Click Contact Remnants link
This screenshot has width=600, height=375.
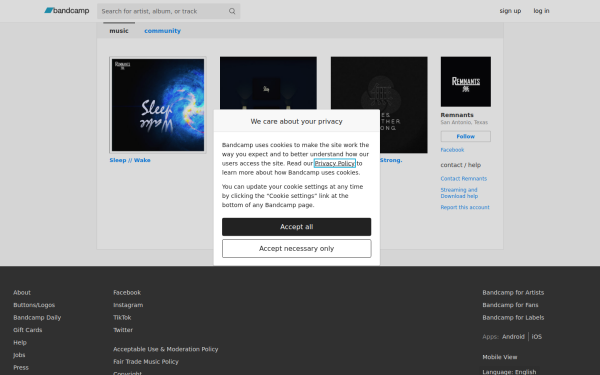[x=463, y=178]
